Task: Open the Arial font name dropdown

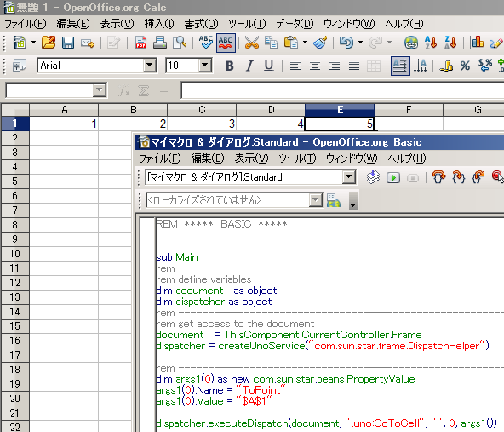Action: tap(150, 66)
